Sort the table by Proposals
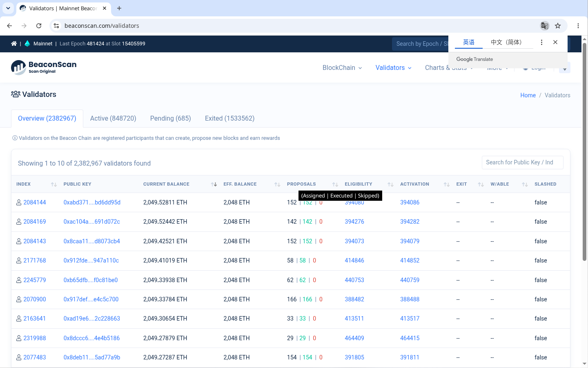This screenshot has height=368, width=588. [335, 184]
